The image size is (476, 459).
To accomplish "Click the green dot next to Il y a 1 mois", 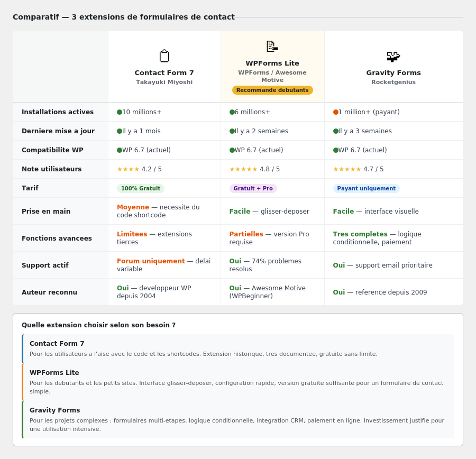I will (x=120, y=131).
